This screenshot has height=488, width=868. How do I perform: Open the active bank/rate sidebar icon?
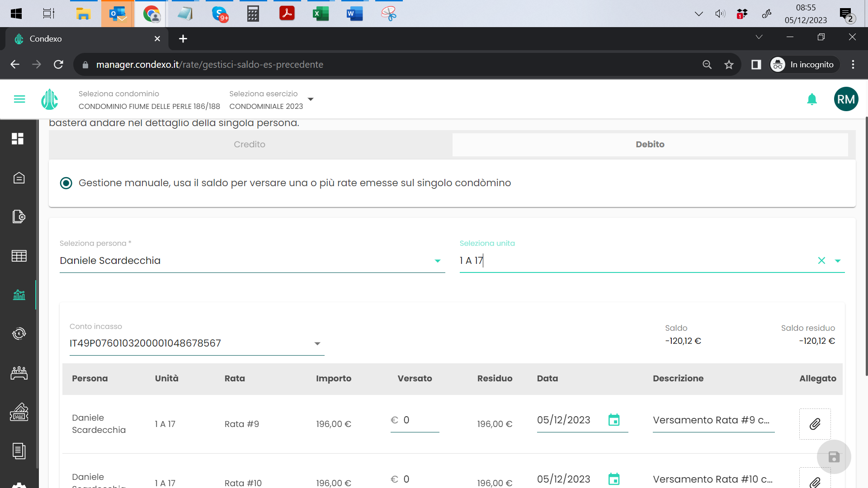tap(19, 295)
